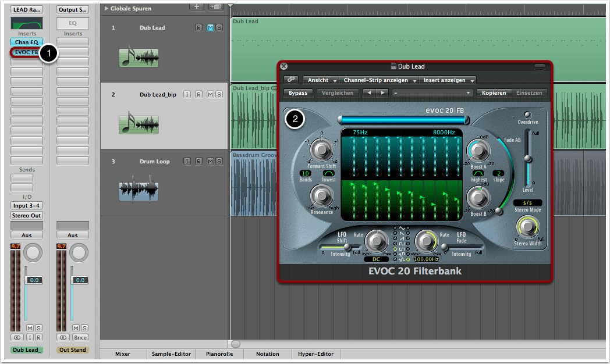
Task: Click the Drum Loop waveform icon
Action: tap(139, 192)
